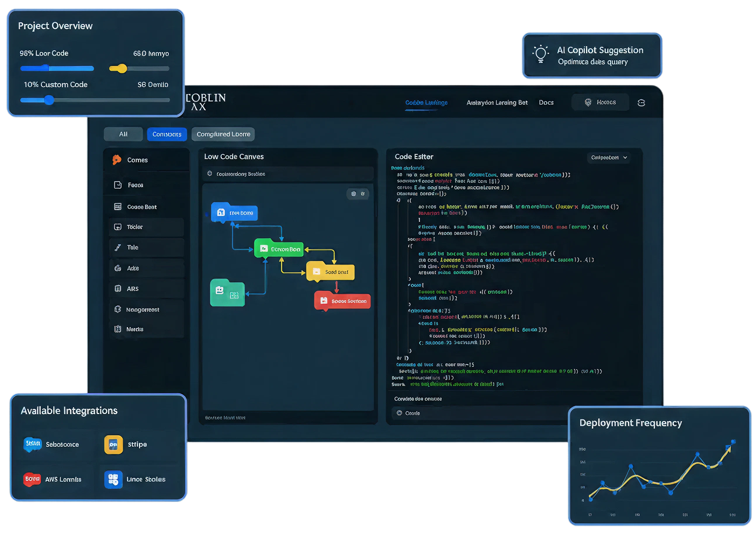Viewport: 756px width, 535px height.
Task: Click the refresh icon in top navigation
Action: 641,103
